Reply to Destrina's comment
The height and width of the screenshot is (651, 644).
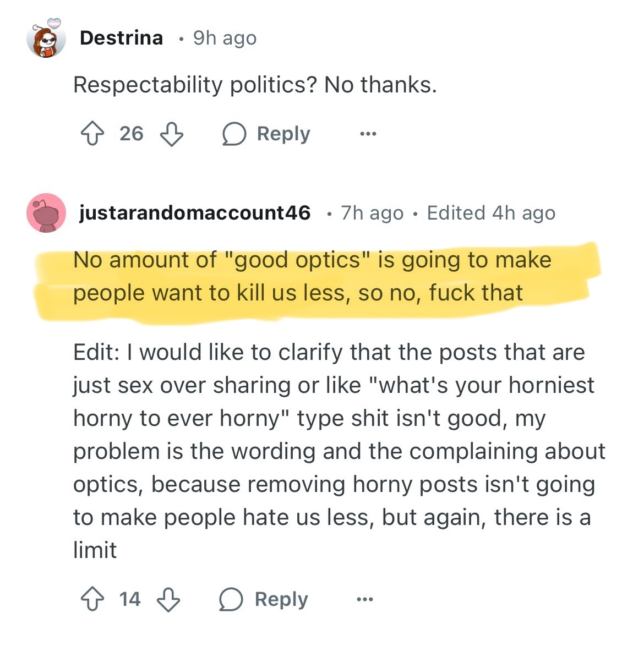pos(266,134)
